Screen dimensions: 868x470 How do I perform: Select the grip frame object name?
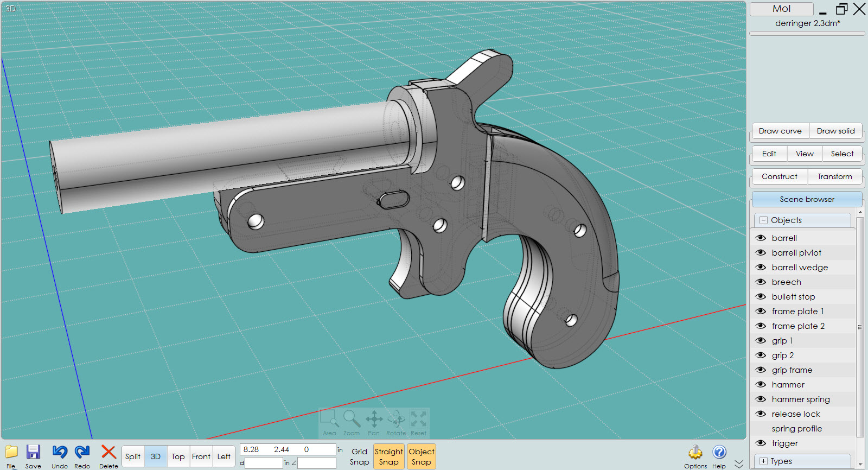coord(792,370)
